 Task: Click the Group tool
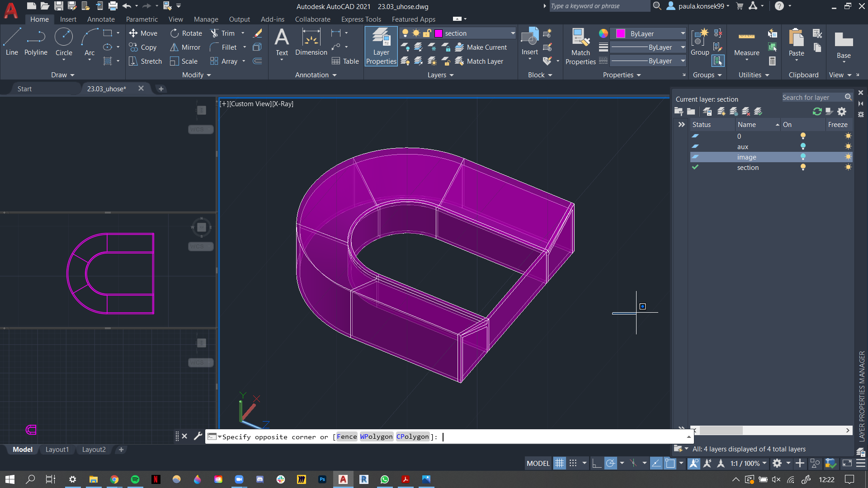(x=700, y=42)
